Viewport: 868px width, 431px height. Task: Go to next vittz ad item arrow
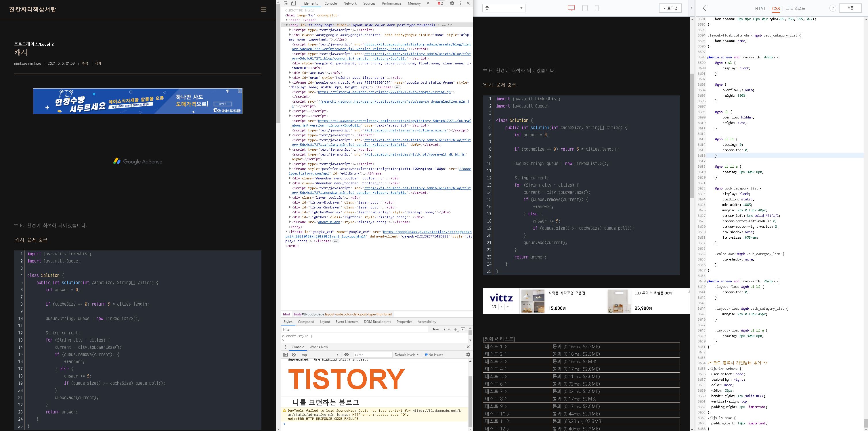click(508, 307)
